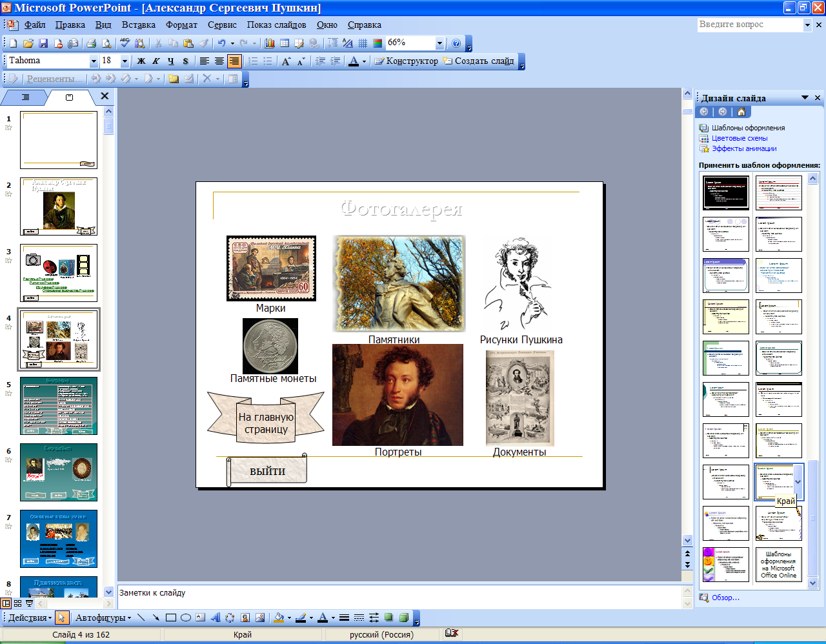Expand the undo history dropdown arrow
This screenshot has height=644, width=826.
pos(232,43)
